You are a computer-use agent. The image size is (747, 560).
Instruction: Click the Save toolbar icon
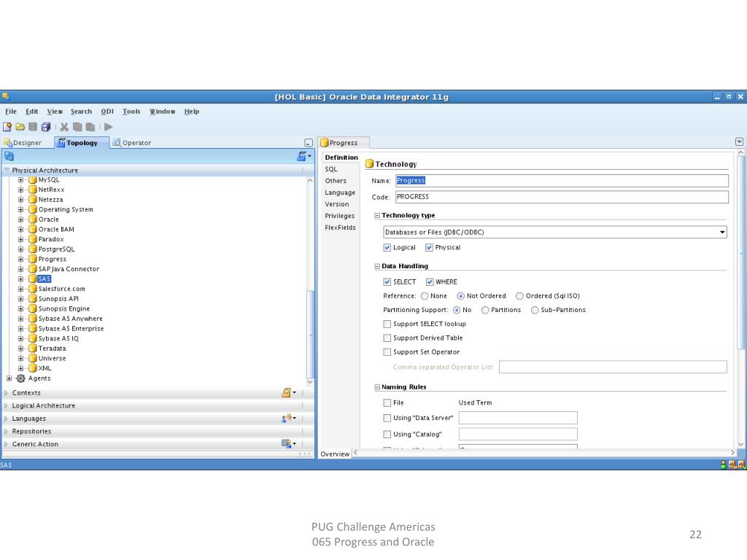(32, 127)
